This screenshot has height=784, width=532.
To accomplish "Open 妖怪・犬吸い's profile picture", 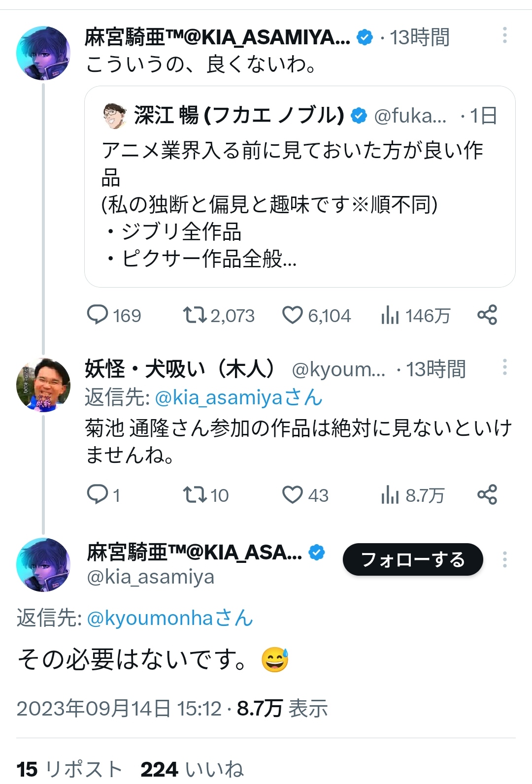I will 43,385.
